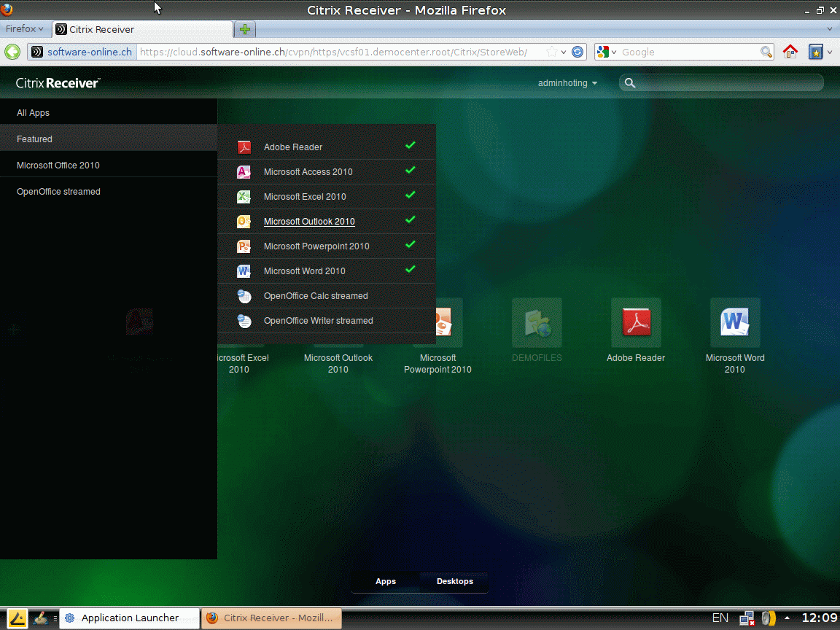Open the DEMOFILES tile icon

(537, 322)
